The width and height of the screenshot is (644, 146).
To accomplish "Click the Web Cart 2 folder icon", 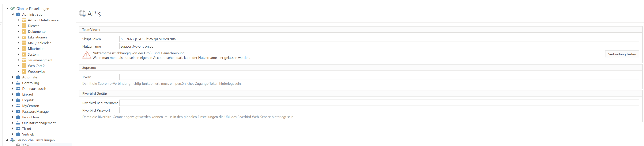I will coord(24,66).
